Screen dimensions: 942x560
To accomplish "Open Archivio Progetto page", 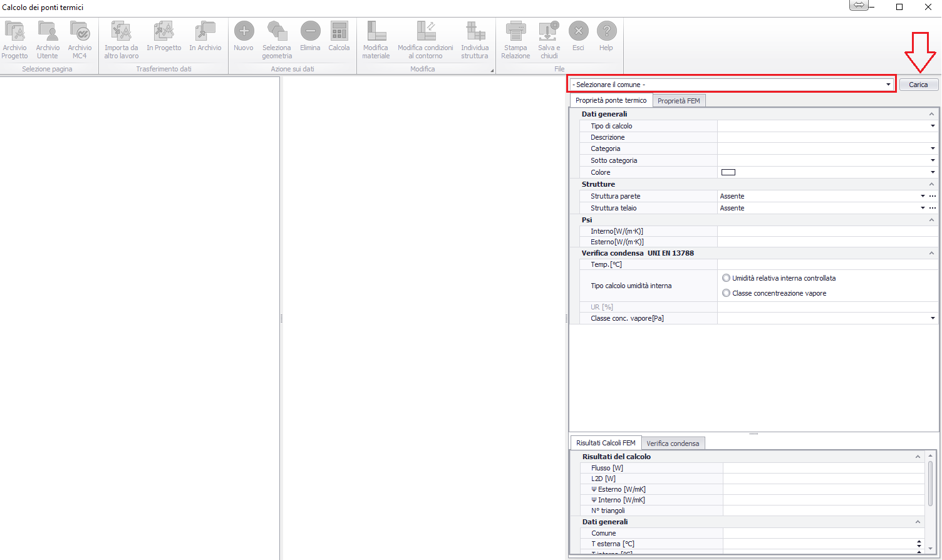I will tap(14, 40).
